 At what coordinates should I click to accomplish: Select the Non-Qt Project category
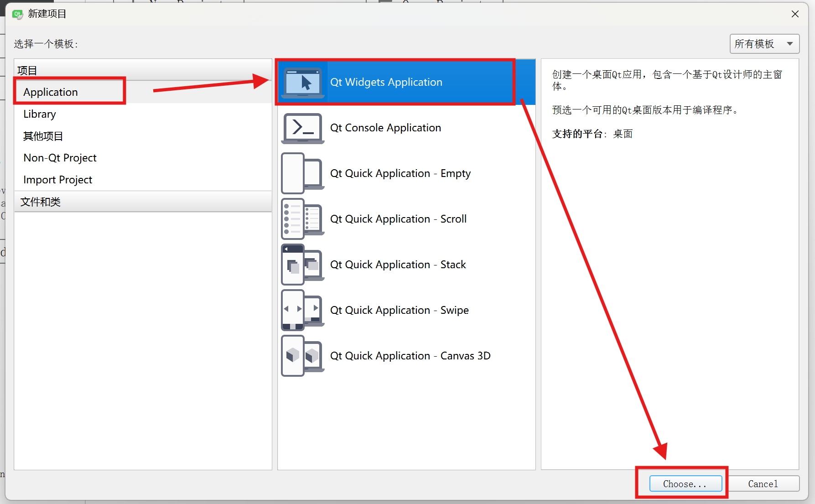tap(143, 158)
